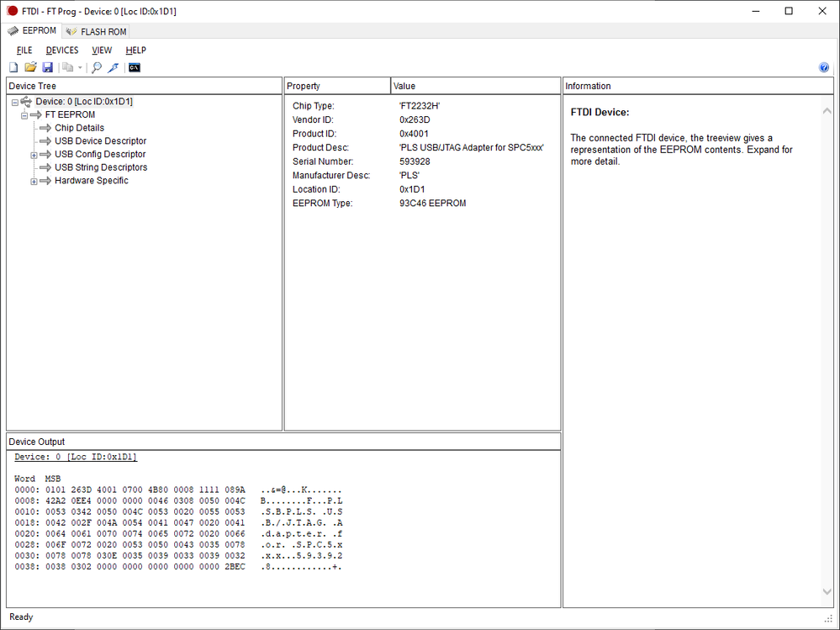The height and width of the screenshot is (630, 840).
Task: Click the 0x1D1 location ID value
Action: pos(412,189)
